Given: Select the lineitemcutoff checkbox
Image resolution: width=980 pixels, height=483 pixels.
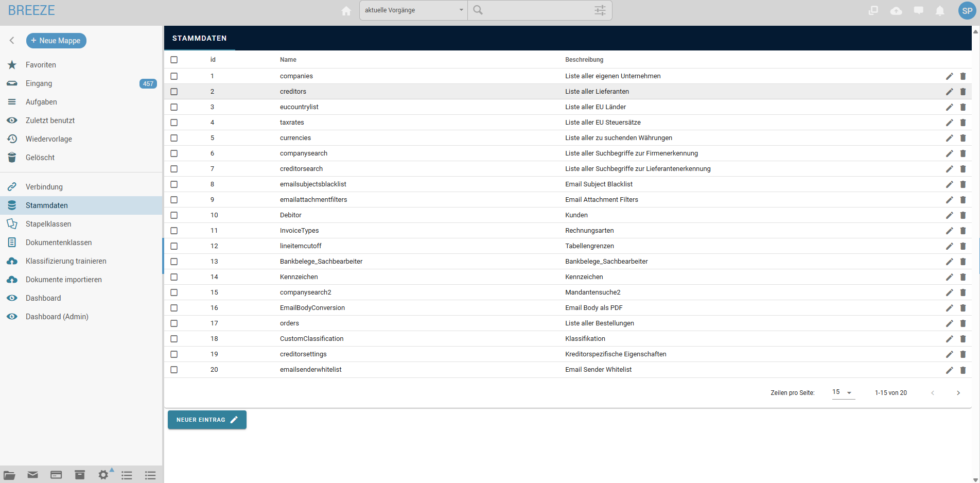Looking at the screenshot, I should pos(174,246).
